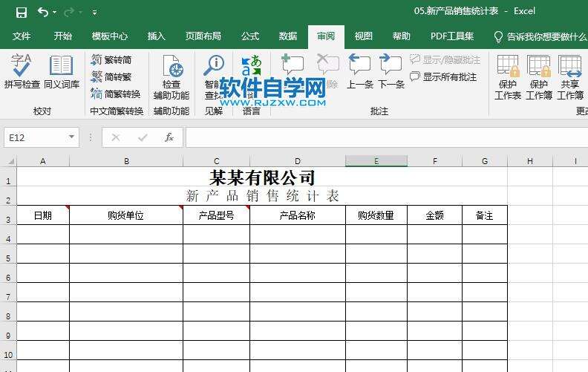This screenshot has width=588, height=372.
Task: Click the grayed 显示/隐藏批注 button
Action: (445, 59)
